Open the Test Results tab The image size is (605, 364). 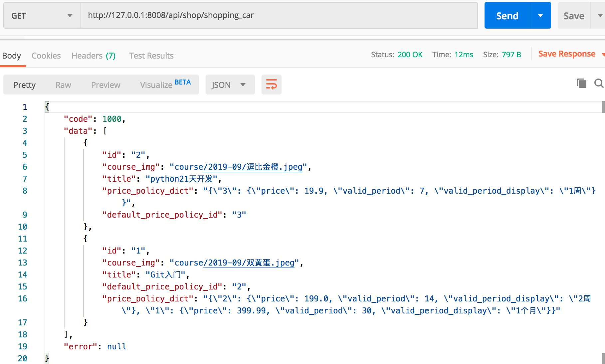click(x=151, y=56)
